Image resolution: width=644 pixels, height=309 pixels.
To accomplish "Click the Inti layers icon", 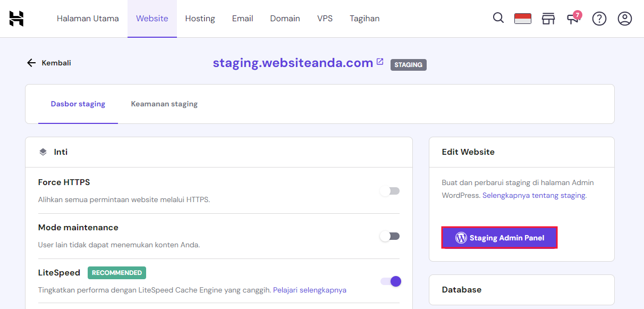I will 43,152.
